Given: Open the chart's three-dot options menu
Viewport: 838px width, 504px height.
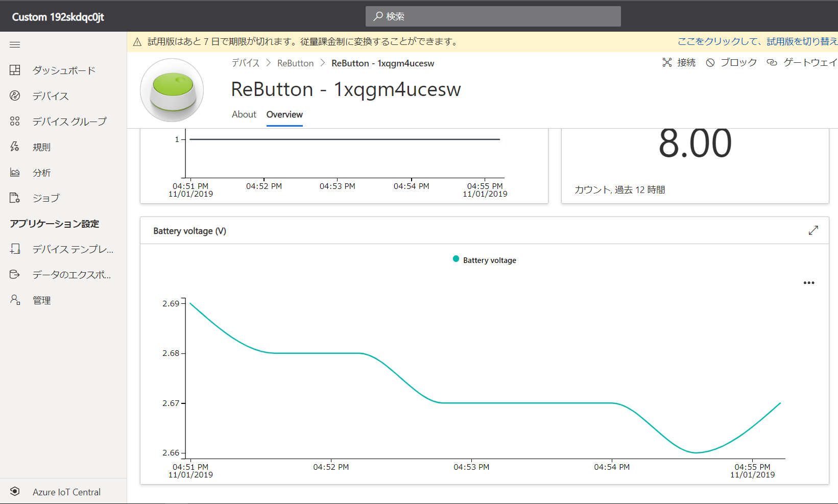Looking at the screenshot, I should coord(809,283).
